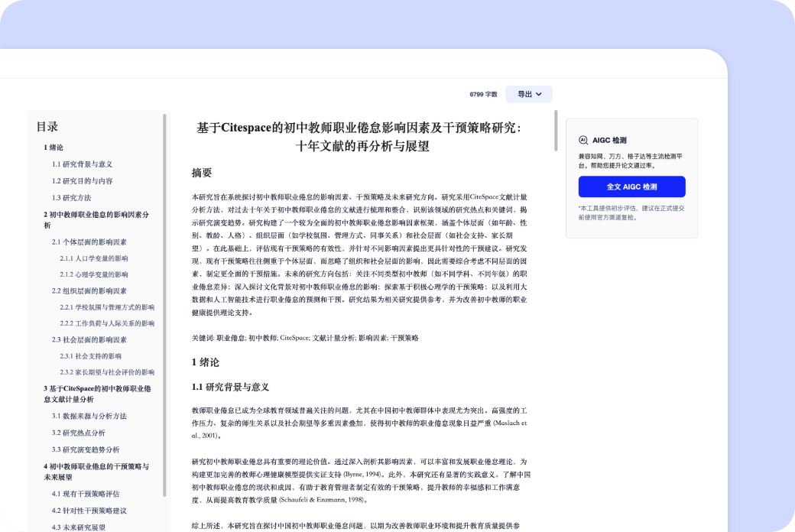
Task: Open 1.3 研究方法 outline entry
Action: [x=71, y=198]
